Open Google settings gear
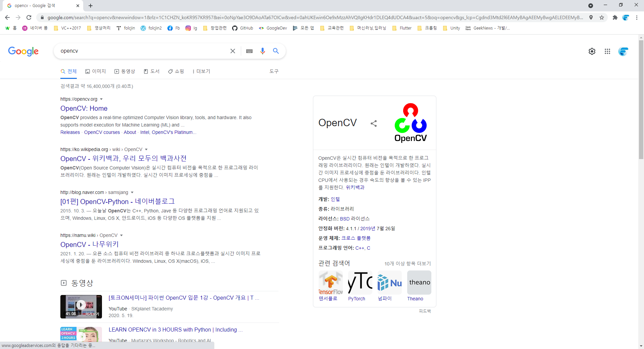The image size is (644, 349). (592, 51)
